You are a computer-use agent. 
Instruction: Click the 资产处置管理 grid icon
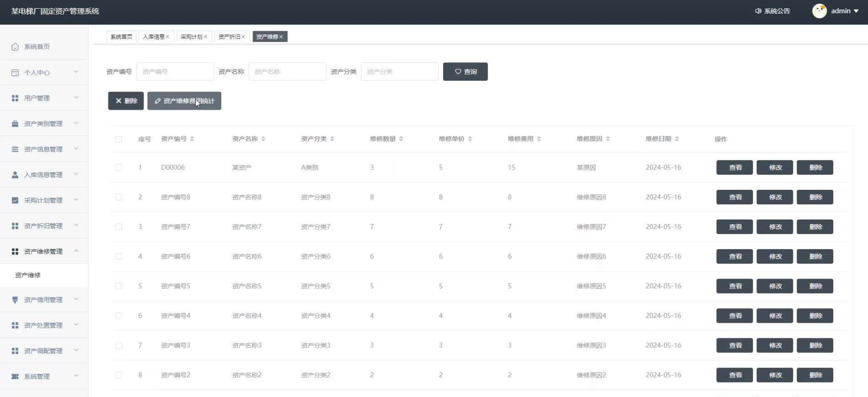[x=15, y=325]
